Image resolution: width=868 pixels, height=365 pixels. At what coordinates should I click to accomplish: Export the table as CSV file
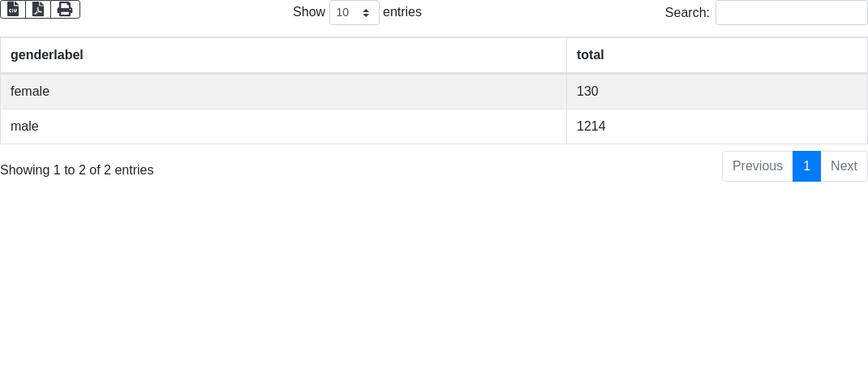13,10
